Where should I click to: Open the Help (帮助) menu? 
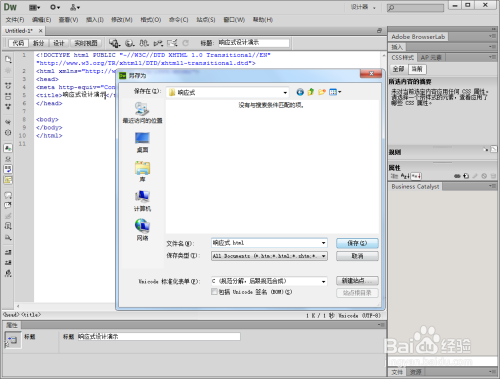263,20
